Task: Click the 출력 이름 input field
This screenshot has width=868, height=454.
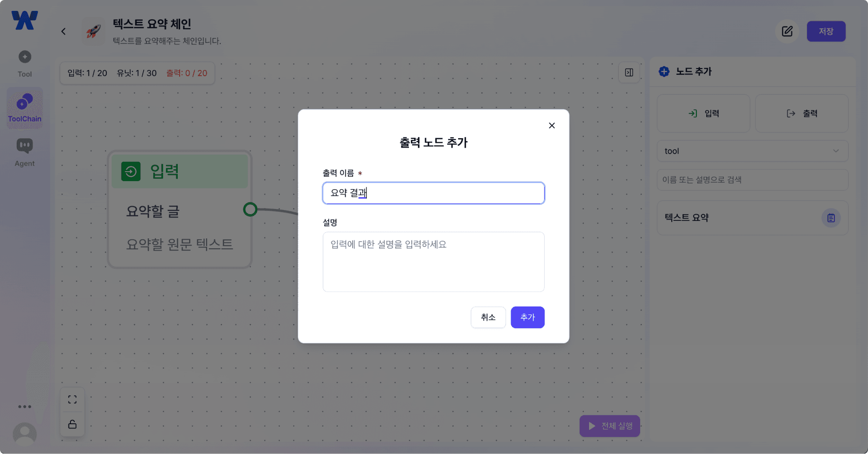Action: pyautogui.click(x=433, y=193)
